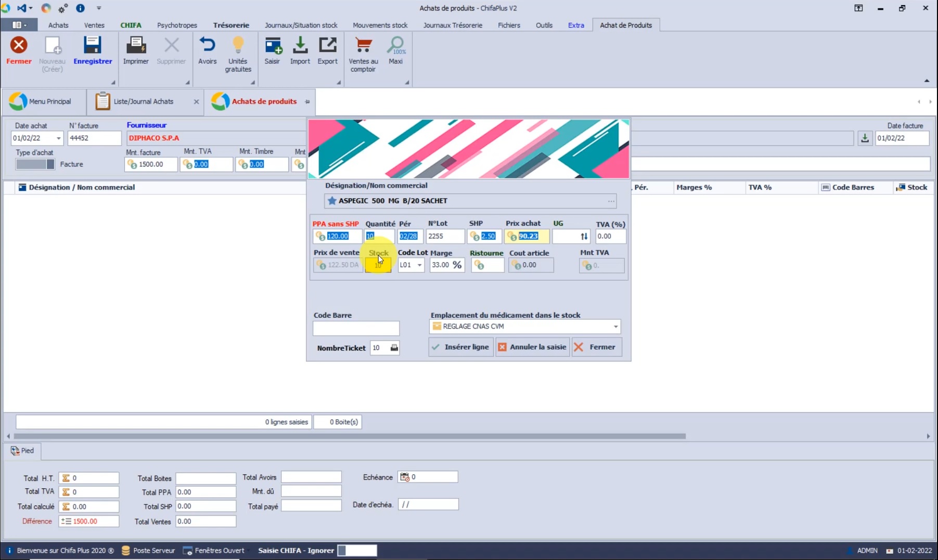The height and width of the screenshot is (560, 938).
Task: Open Ventes au comptoir cart icon
Action: click(x=363, y=46)
